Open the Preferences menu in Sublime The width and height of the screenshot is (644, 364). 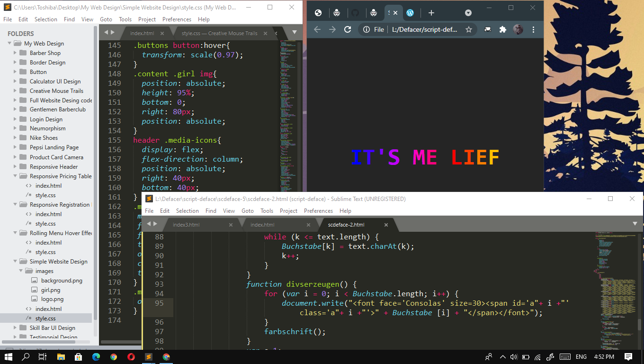318,211
